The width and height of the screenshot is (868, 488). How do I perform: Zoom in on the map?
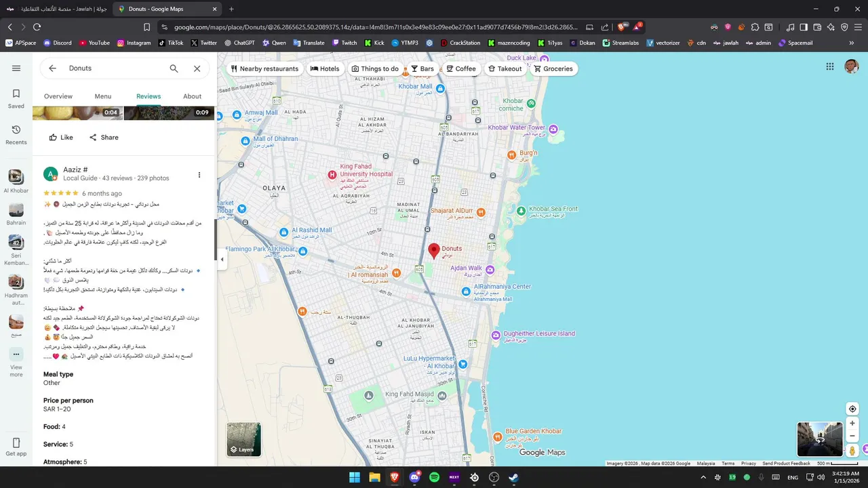tap(852, 423)
